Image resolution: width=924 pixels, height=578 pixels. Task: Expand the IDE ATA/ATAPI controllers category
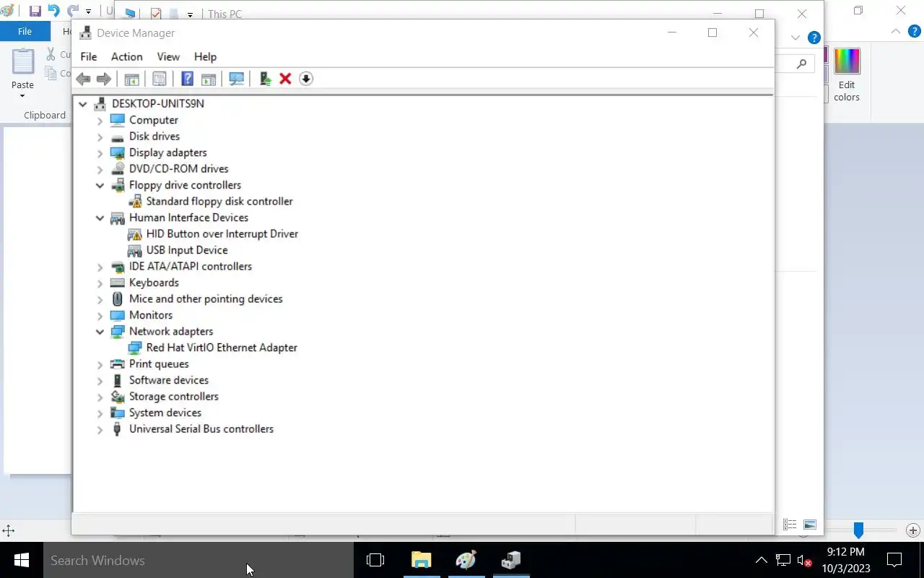100,267
